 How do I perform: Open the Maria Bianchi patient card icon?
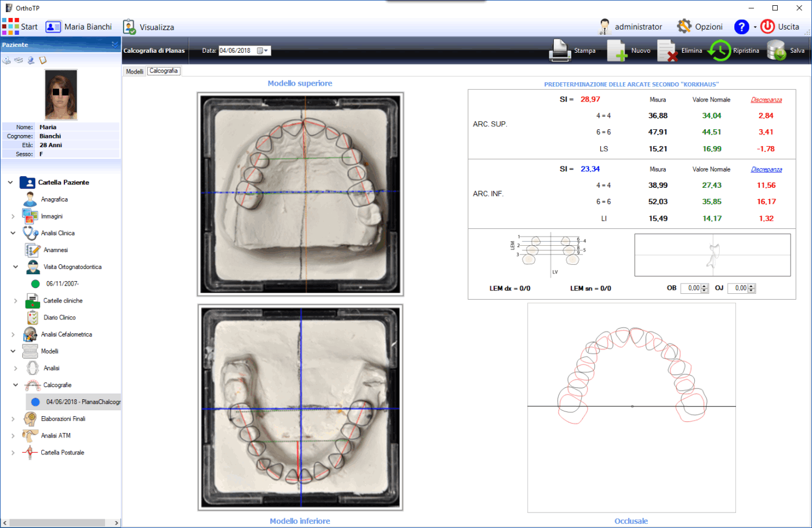click(x=53, y=27)
